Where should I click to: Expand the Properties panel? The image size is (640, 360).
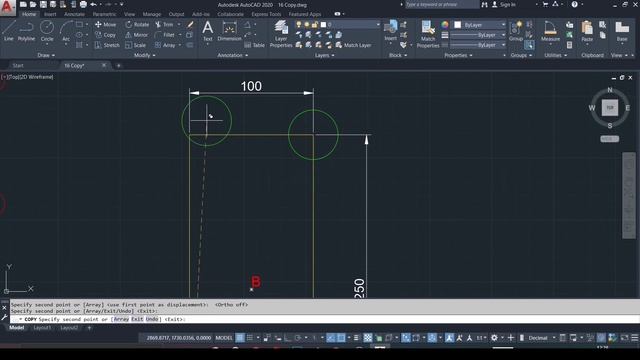point(458,55)
